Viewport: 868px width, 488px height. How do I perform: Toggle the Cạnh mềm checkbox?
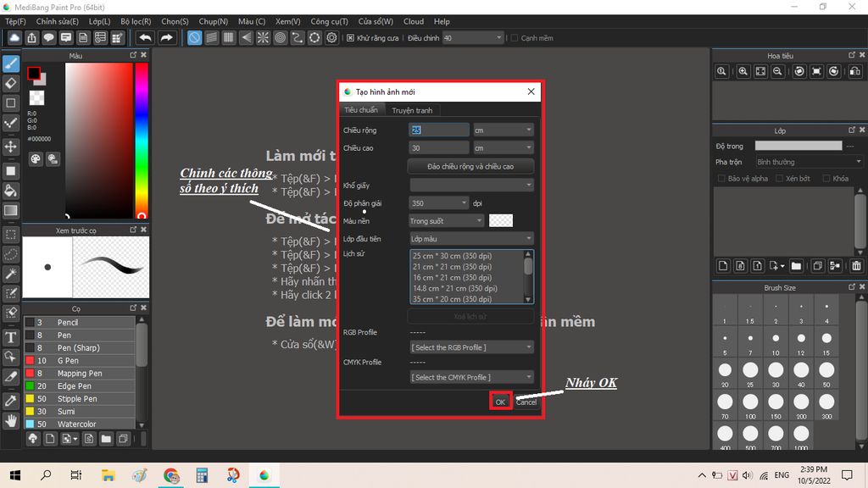click(x=515, y=38)
